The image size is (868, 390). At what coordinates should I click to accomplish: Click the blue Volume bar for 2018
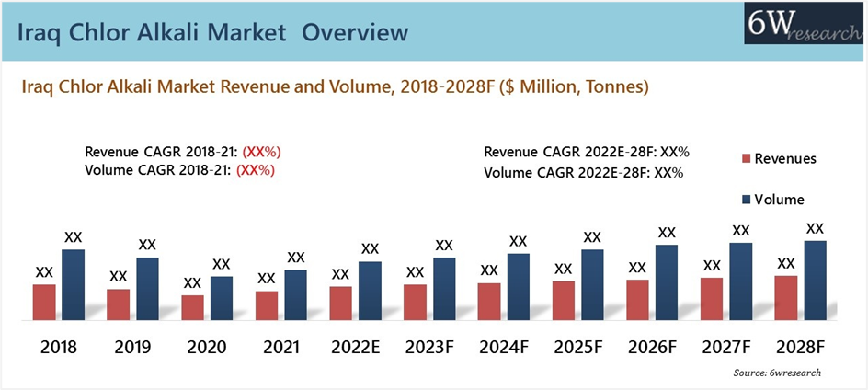pos(74,285)
